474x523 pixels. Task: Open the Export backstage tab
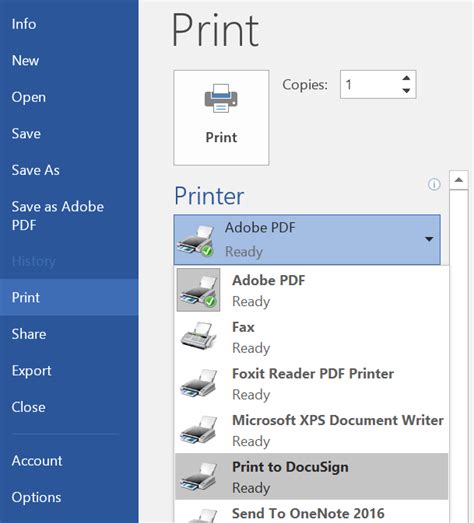coord(31,371)
